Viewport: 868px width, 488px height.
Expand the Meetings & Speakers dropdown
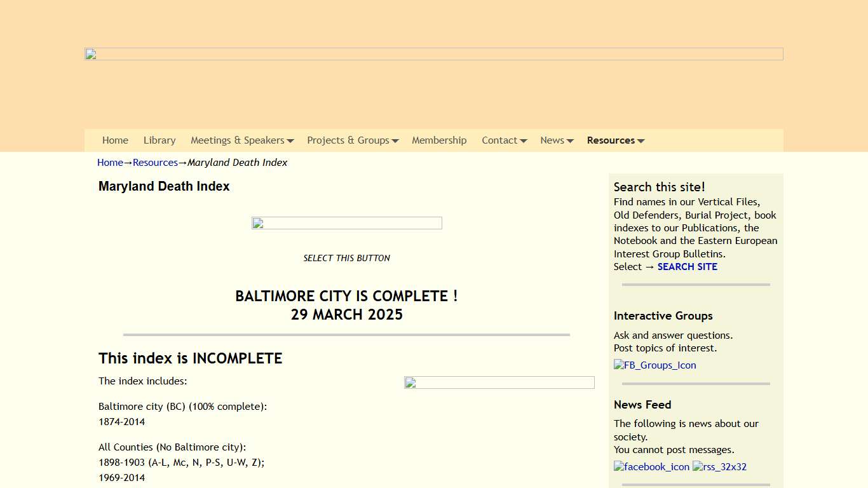[x=242, y=140]
